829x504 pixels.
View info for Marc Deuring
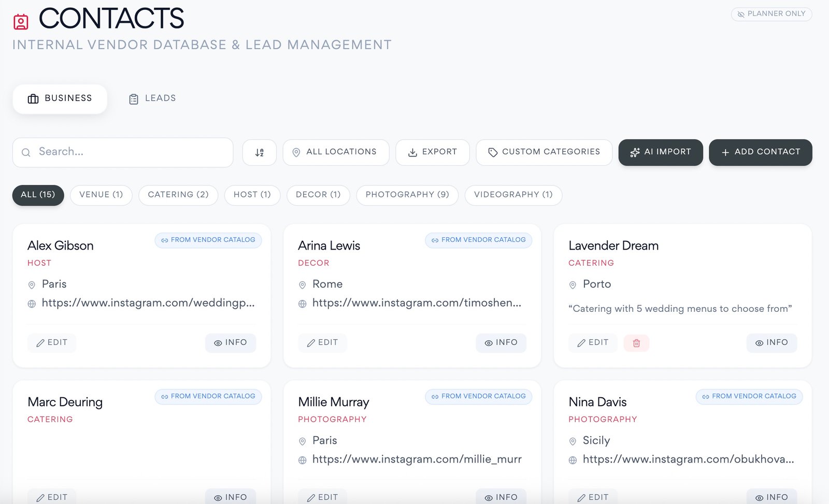[x=231, y=497]
